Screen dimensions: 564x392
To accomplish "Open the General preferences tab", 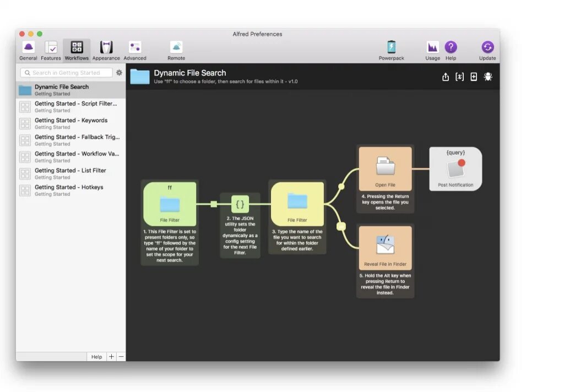I will coord(29,50).
